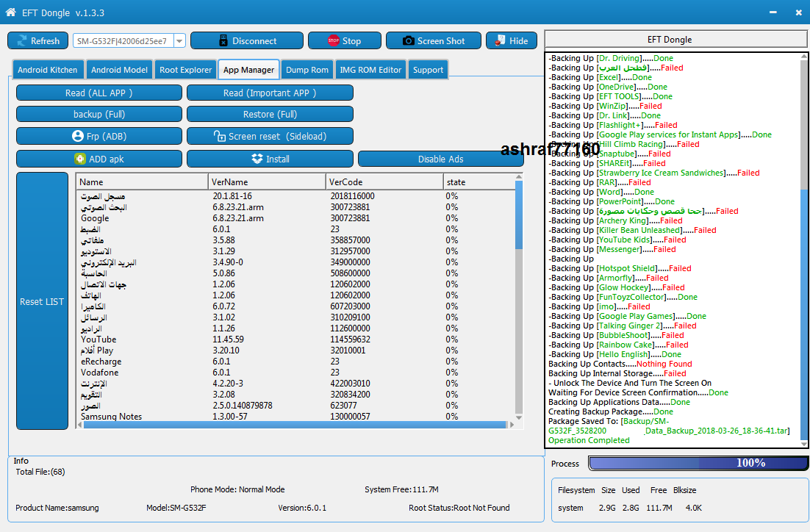
Task: Click the Disable Ads button
Action: pyautogui.click(x=440, y=159)
